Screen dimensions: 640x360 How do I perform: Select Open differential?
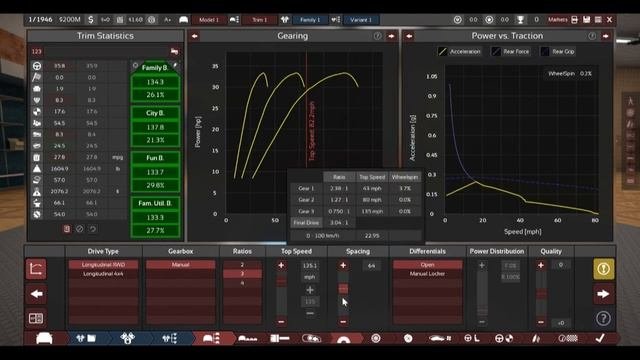point(427,264)
